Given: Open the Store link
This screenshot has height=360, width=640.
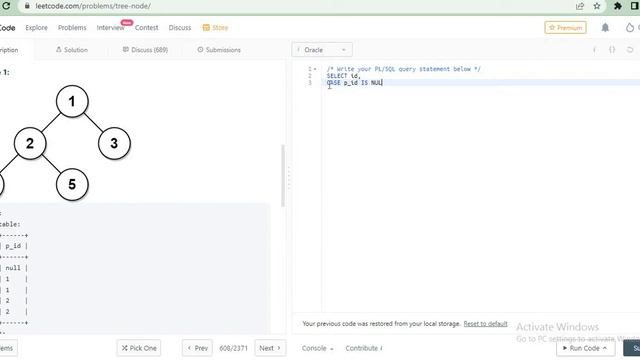Looking at the screenshot, I should [215, 27].
